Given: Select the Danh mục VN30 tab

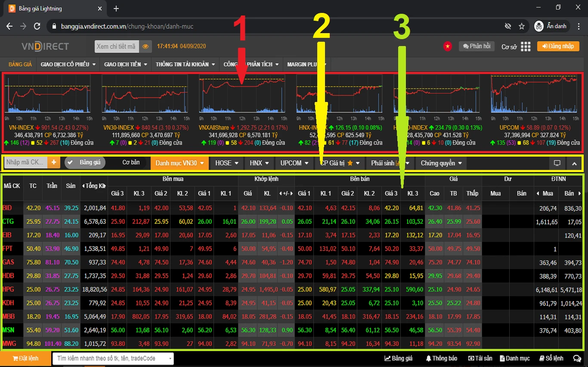Looking at the screenshot, I should 179,163.
